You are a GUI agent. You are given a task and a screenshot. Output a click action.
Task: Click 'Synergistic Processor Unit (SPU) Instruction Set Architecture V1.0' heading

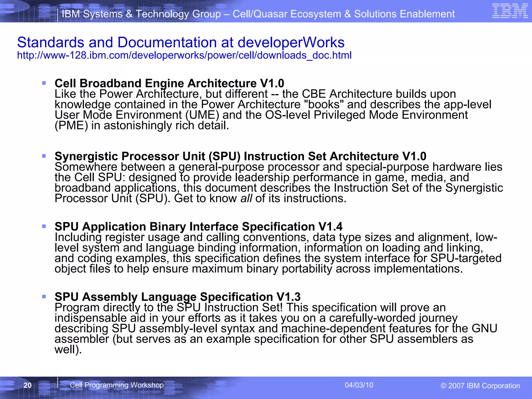coord(240,156)
